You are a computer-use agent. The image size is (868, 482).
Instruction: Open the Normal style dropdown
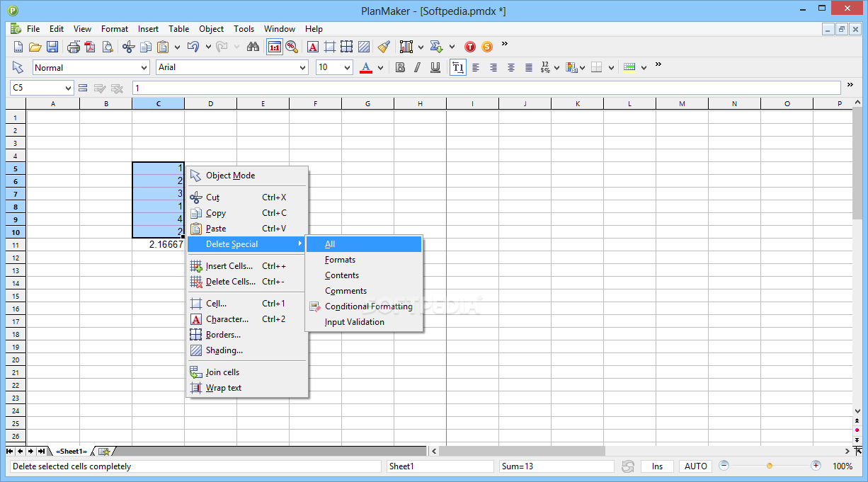tap(144, 67)
